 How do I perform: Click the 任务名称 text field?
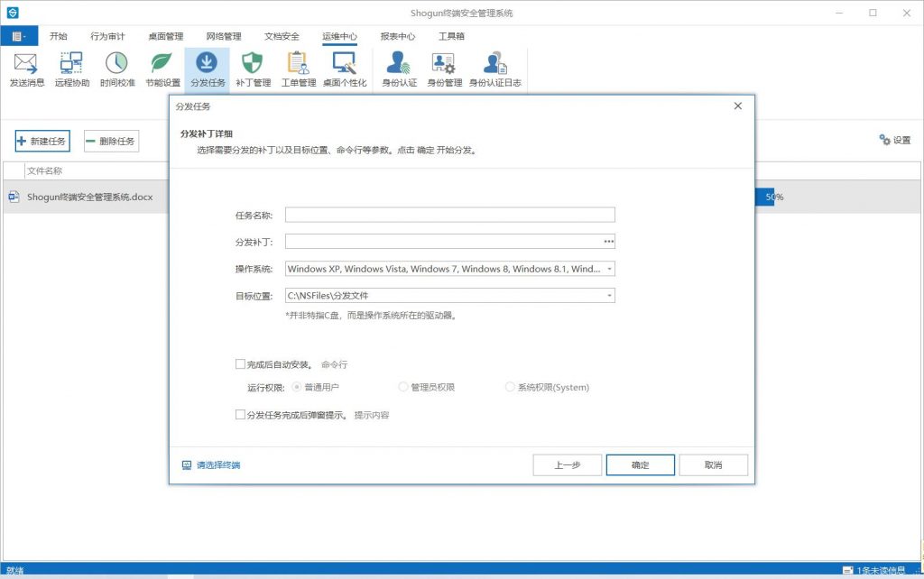click(449, 215)
